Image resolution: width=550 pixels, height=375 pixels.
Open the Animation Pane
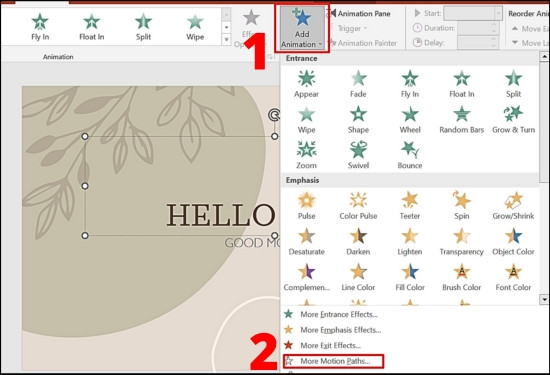tap(361, 14)
